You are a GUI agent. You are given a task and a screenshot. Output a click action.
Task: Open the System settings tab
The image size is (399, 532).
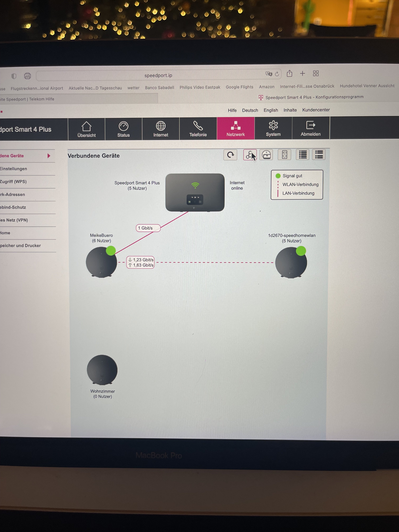coord(273,129)
